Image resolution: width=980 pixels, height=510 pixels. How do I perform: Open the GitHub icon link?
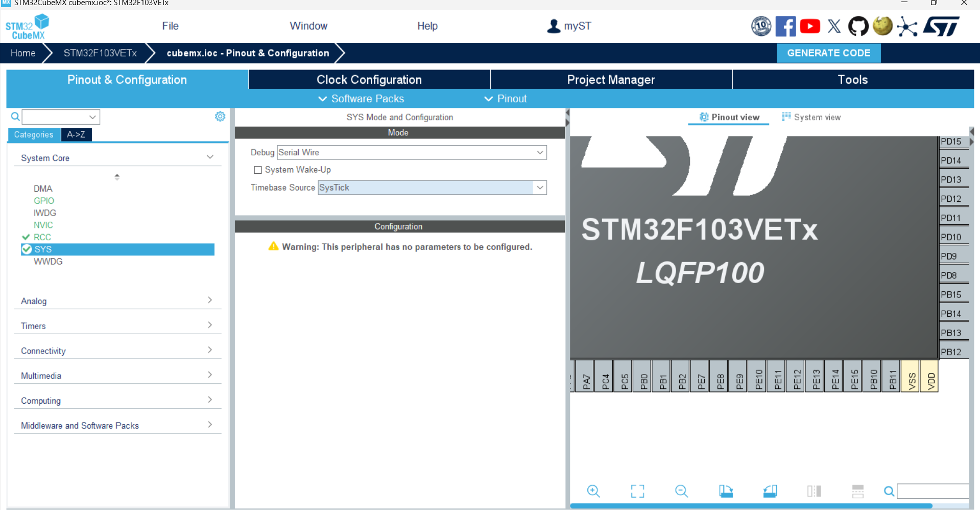858,26
